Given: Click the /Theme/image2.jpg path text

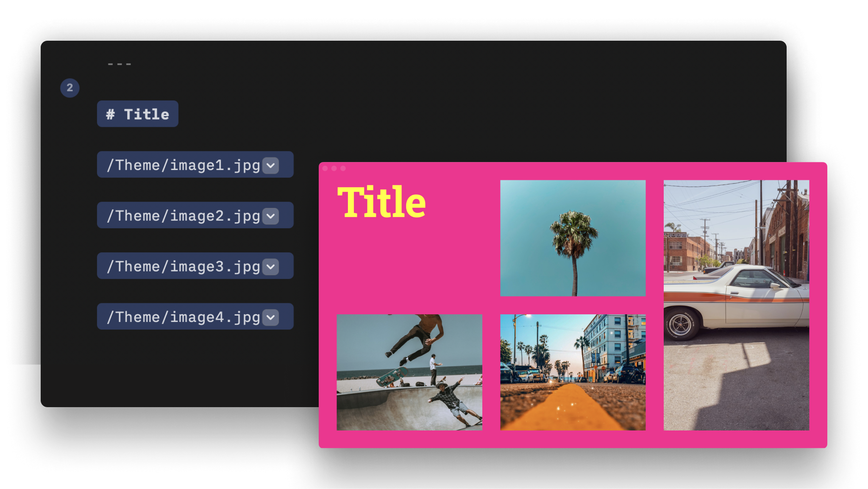Looking at the screenshot, I should click(183, 216).
